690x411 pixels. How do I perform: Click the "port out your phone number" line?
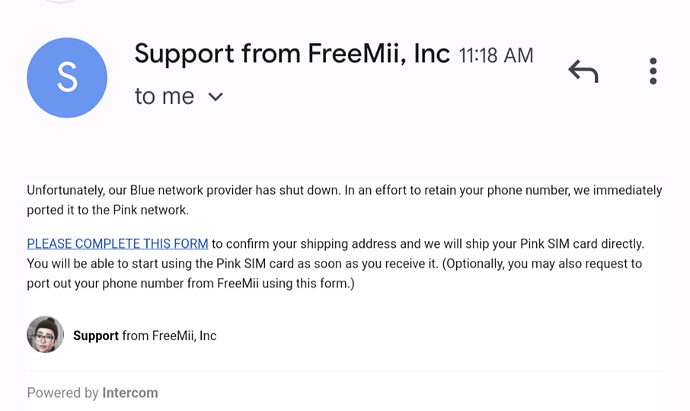[191, 283]
